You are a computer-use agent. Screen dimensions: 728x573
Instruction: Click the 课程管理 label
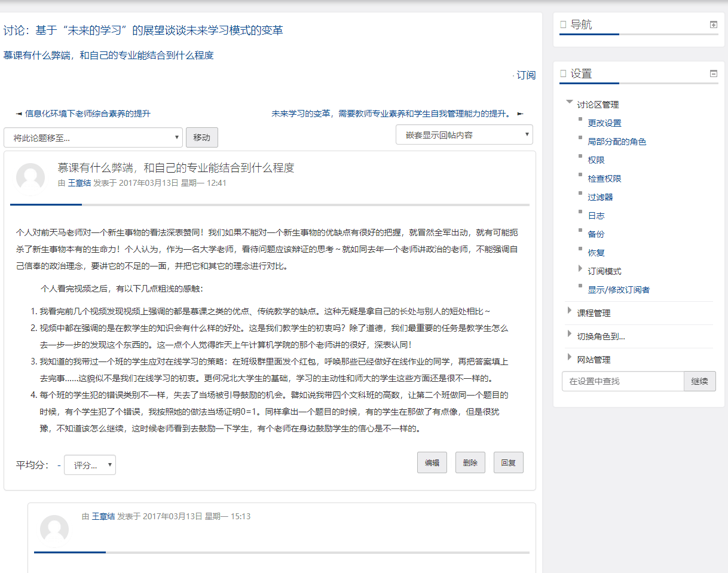[x=594, y=313]
